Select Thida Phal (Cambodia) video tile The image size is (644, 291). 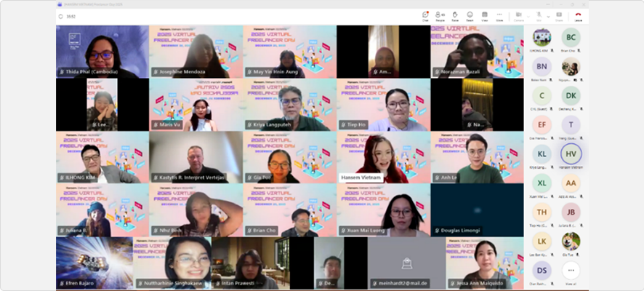pos(102,52)
